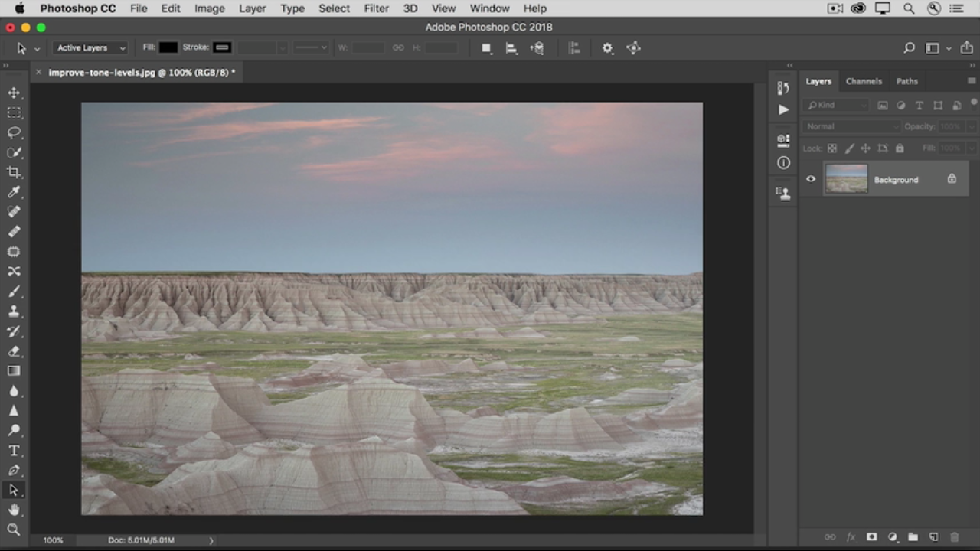Expand the Normal blend mode dropdown
980x551 pixels.
click(851, 126)
